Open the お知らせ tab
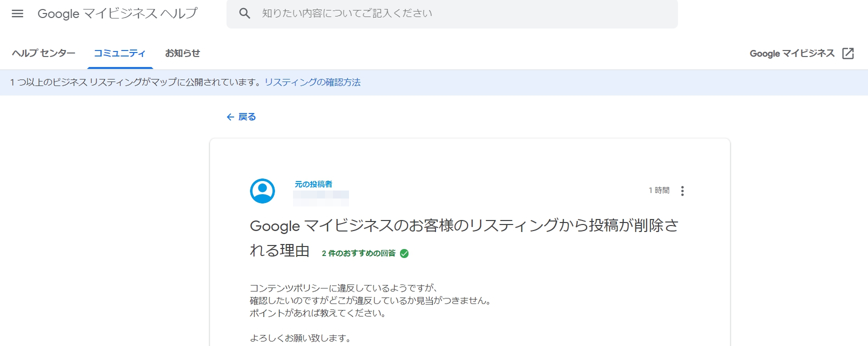Viewport: 868px width, 346px height. click(x=182, y=53)
